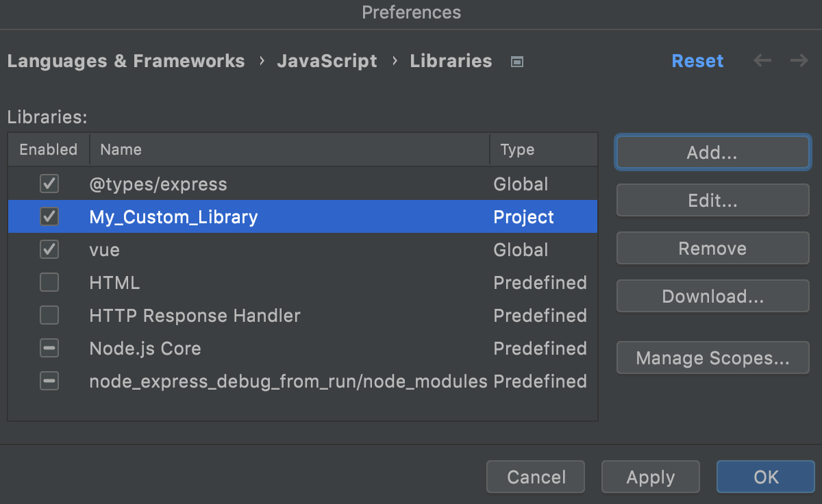Click the forward navigation arrow

click(798, 61)
